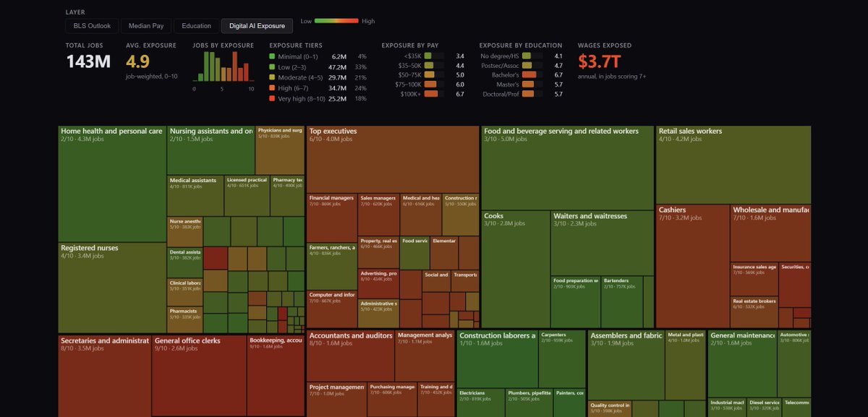Click the Jobs by Exposure histogram
The height and width of the screenshot is (417, 868).
click(223, 67)
